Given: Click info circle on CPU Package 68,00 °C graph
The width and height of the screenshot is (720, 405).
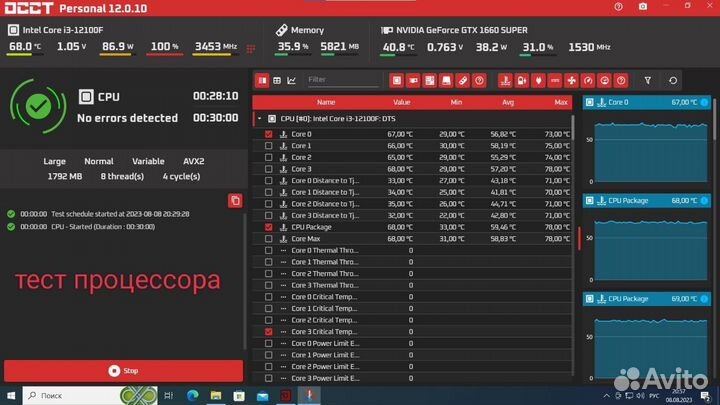Looking at the screenshot, I should (704, 201).
